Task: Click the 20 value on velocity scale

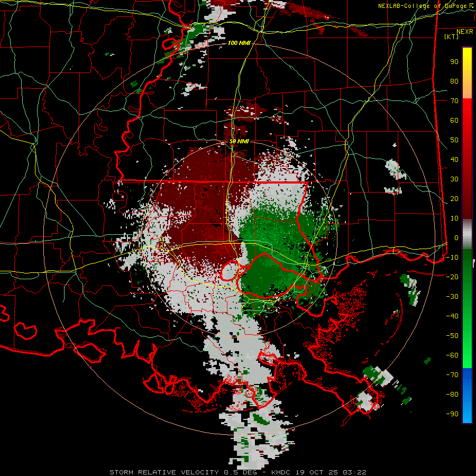Action: click(x=454, y=199)
